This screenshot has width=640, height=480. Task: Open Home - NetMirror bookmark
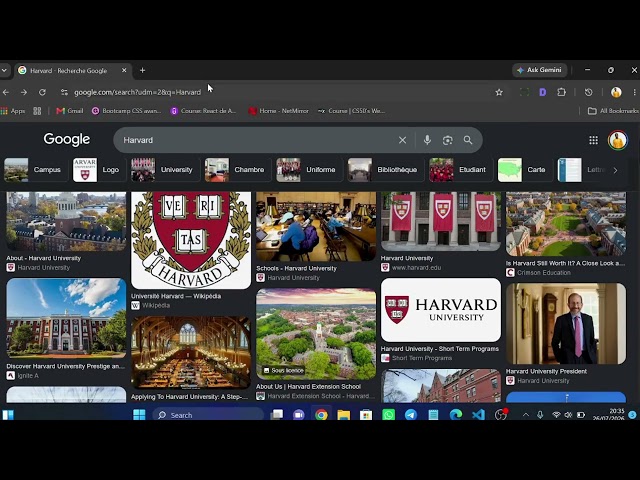point(278,111)
